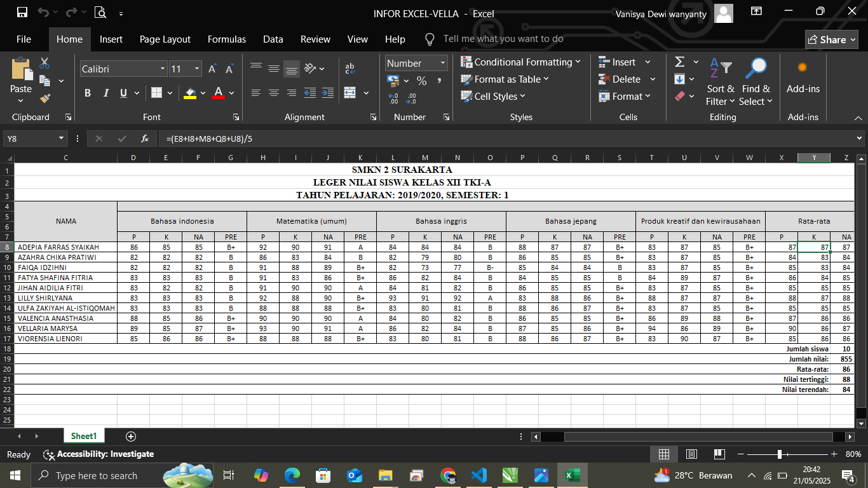Save the workbook with the Save icon
The width and height of the screenshot is (868, 488).
click(22, 12)
